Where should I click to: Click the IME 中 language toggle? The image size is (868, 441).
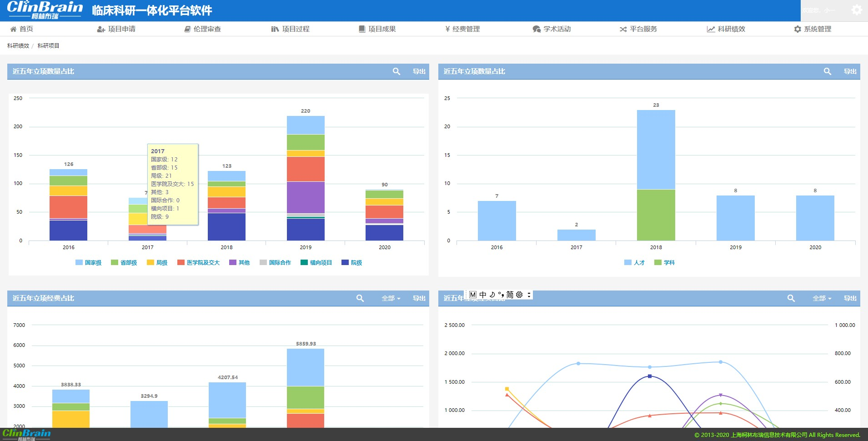483,295
